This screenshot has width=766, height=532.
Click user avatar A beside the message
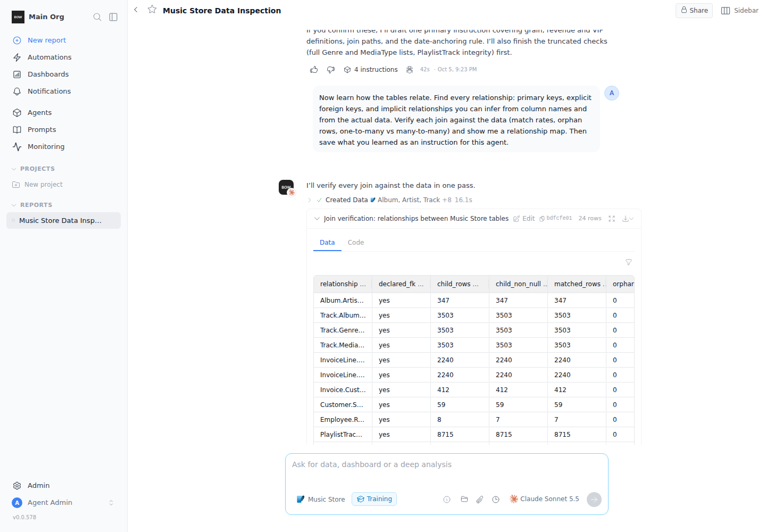pos(612,93)
